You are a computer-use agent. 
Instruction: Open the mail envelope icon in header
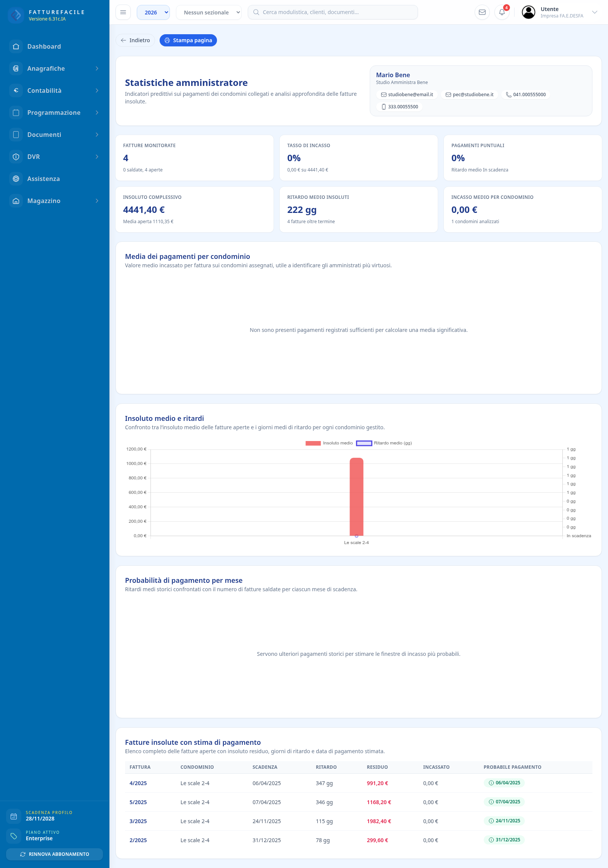pyautogui.click(x=482, y=12)
